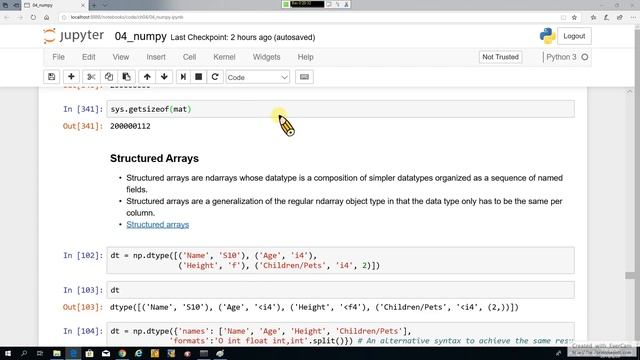Click the Jupyter logo
The height and width of the screenshot is (360, 640).
point(74,36)
